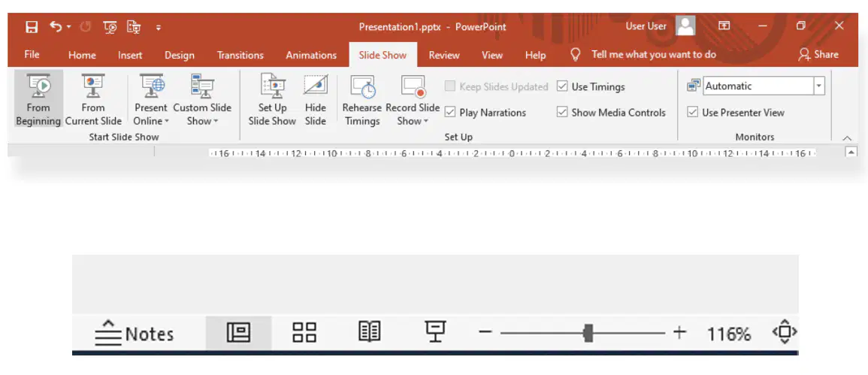Click the 116% zoom level

point(729,334)
